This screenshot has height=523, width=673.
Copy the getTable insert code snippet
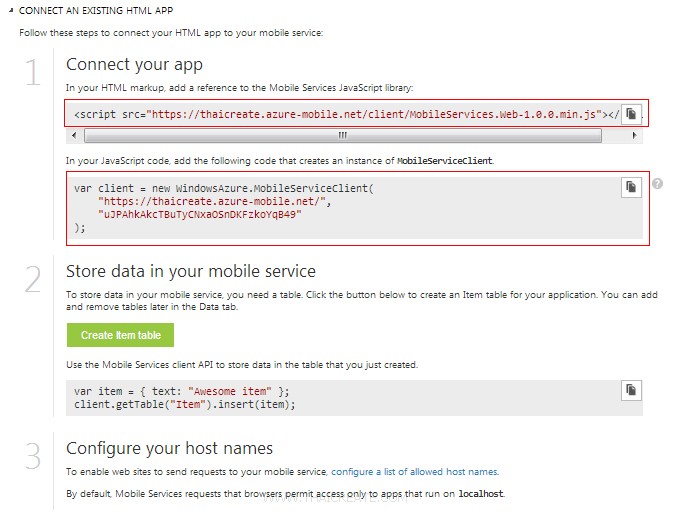(x=631, y=389)
